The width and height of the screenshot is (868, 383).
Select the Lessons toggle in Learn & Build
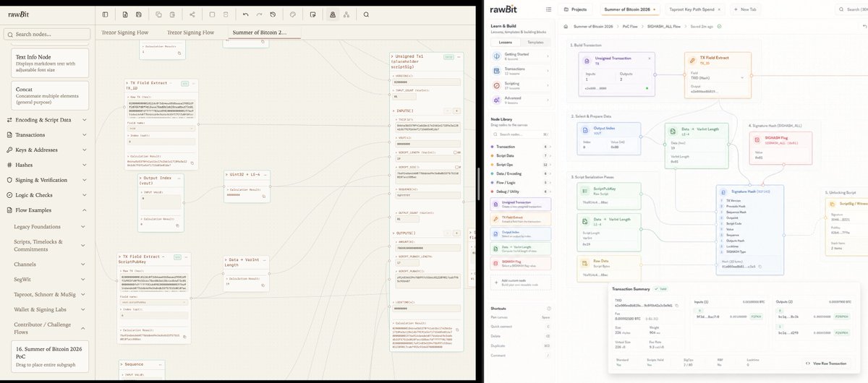click(x=506, y=42)
